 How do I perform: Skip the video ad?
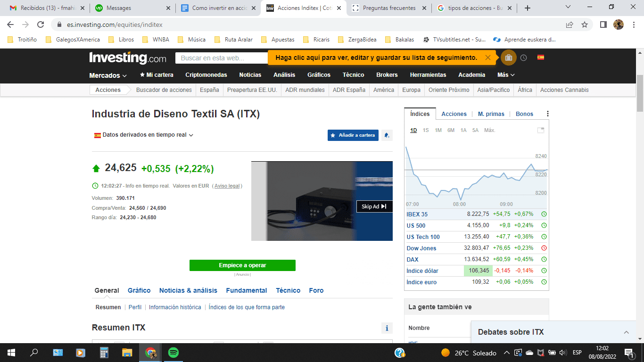pyautogui.click(x=374, y=206)
